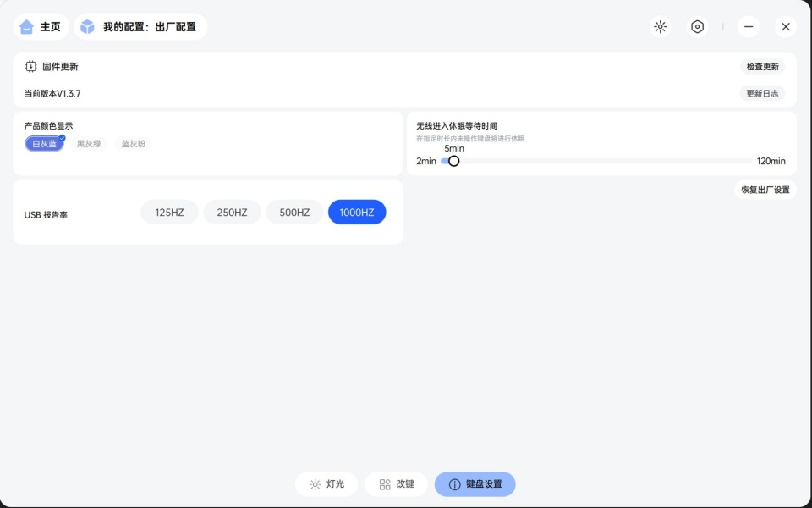Switch to the 灯光 lighting tab
Viewport: 812px width, 508px height.
(326, 484)
